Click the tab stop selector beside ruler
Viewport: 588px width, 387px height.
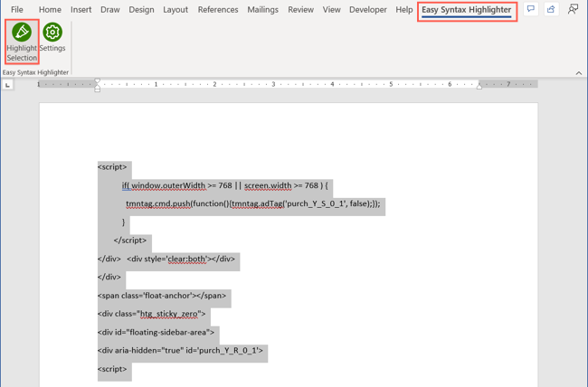(8, 85)
